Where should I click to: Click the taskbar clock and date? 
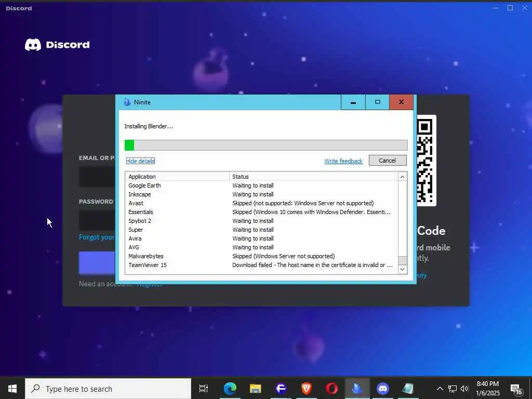pos(487,389)
